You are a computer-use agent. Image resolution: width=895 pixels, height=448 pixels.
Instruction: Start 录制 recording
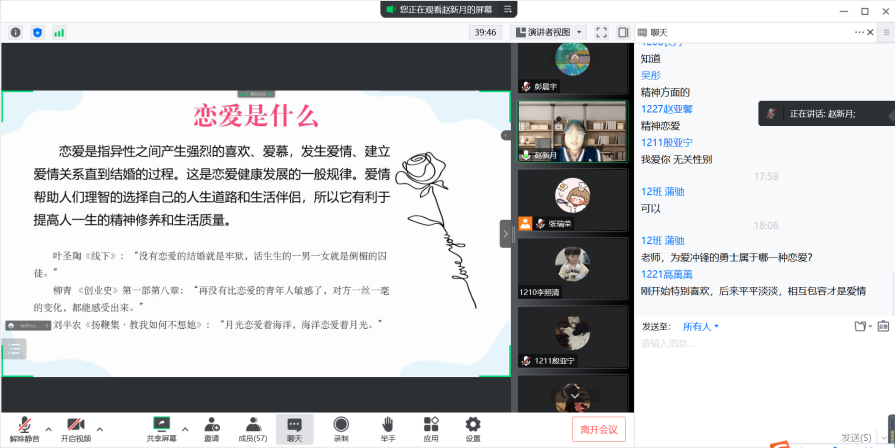pyautogui.click(x=341, y=430)
